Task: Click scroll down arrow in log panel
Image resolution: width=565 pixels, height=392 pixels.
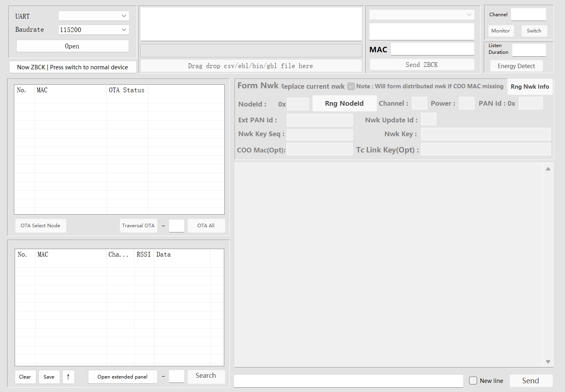Action: tap(548, 362)
